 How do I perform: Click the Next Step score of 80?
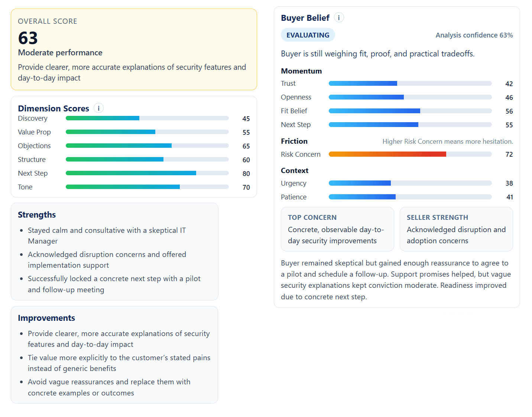point(246,173)
